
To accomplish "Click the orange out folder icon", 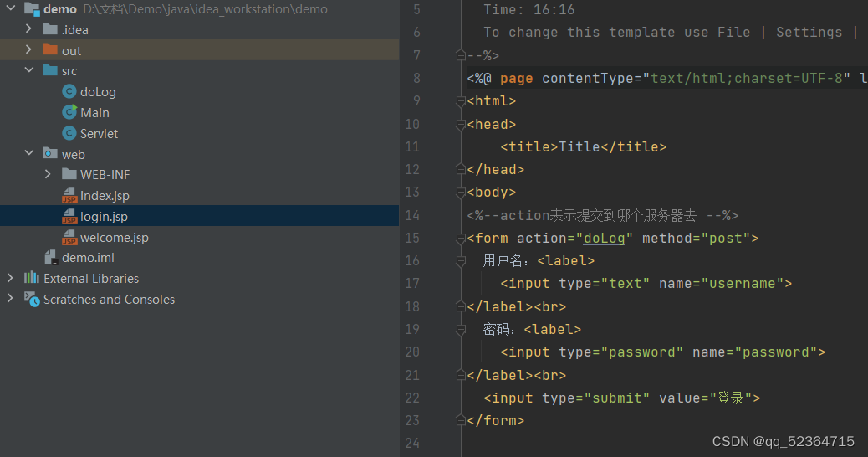I will (50, 49).
